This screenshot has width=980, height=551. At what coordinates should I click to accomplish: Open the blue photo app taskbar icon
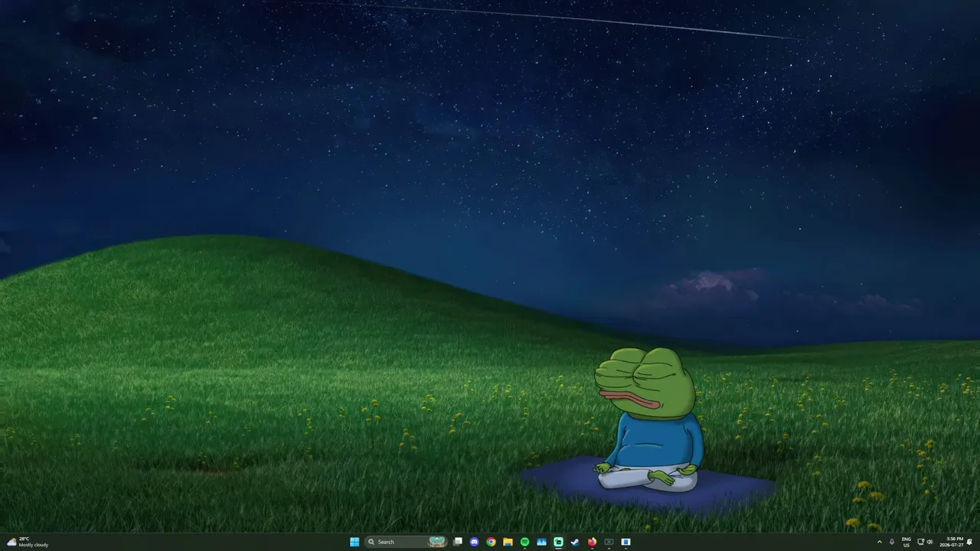pyautogui.click(x=541, y=542)
